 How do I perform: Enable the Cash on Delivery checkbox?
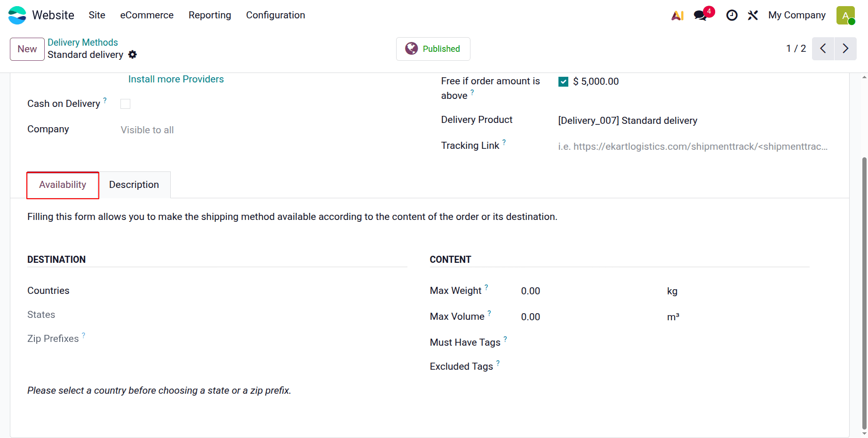125,104
